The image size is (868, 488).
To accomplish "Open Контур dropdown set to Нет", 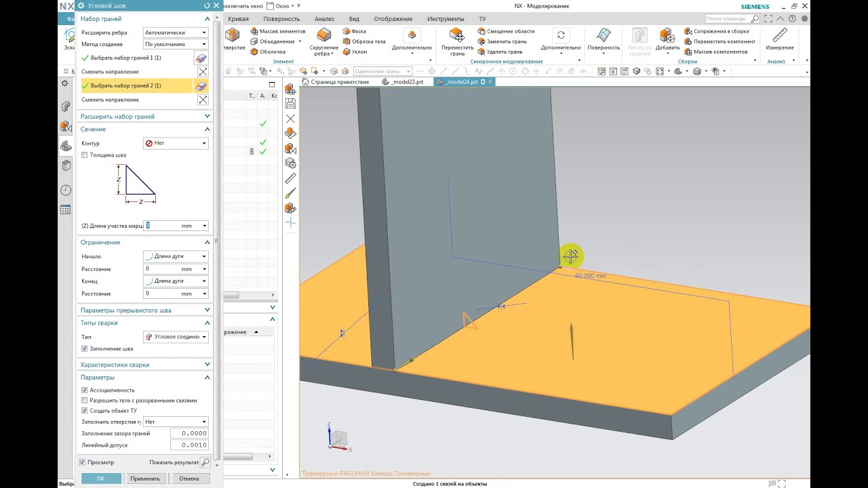I will [x=176, y=143].
